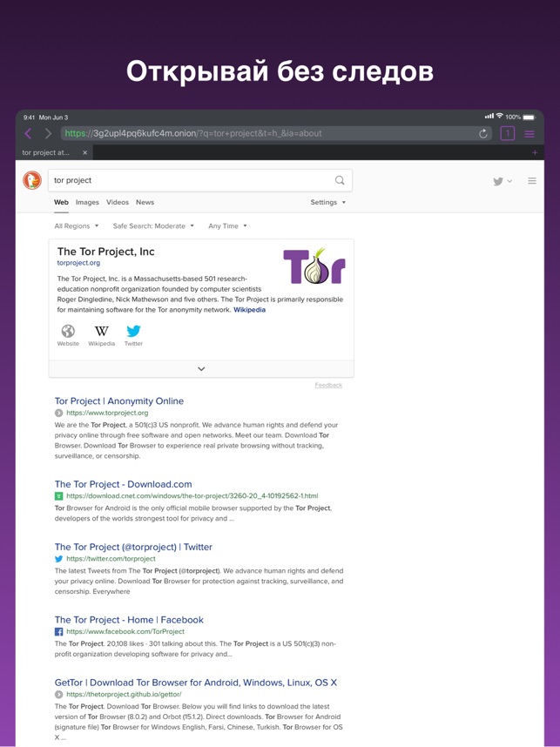Open 'The Tor Project - Download.com' result

coord(123,484)
